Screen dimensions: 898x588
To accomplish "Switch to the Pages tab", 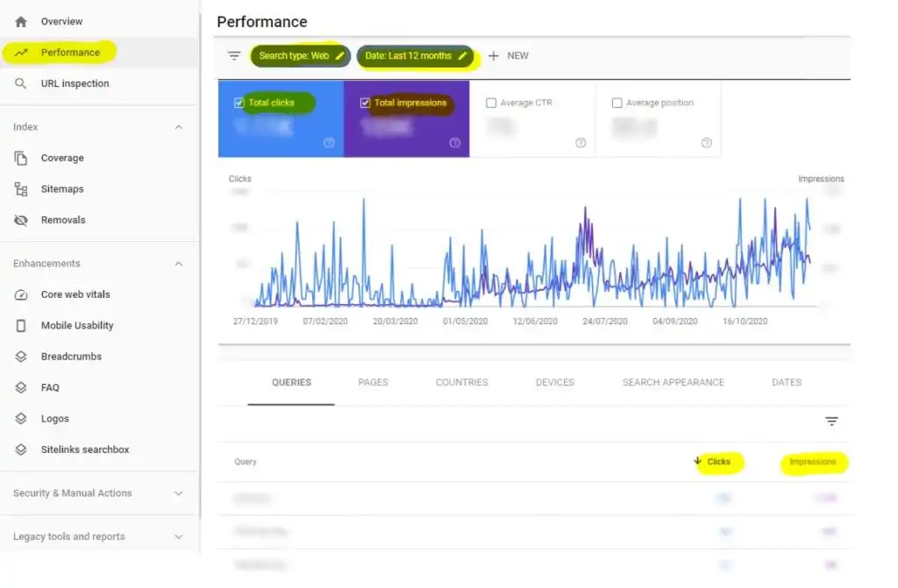I will point(373,382).
